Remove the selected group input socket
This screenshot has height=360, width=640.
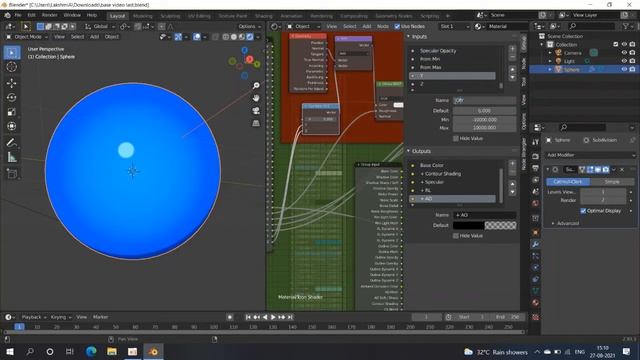512,57
